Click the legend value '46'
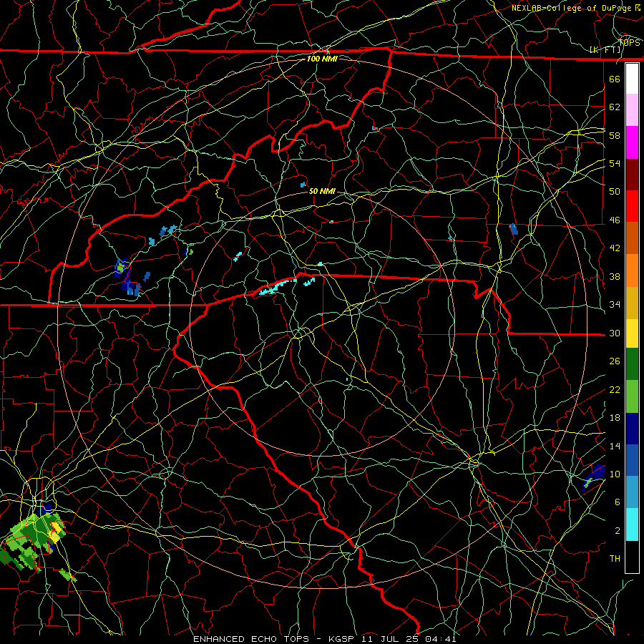This screenshot has width=644, height=644. (x=615, y=220)
